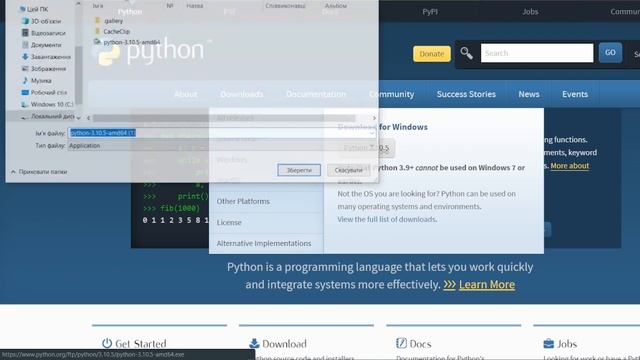Click the 'Docs' heading text
The height and width of the screenshot is (360, 640).
[x=420, y=344]
